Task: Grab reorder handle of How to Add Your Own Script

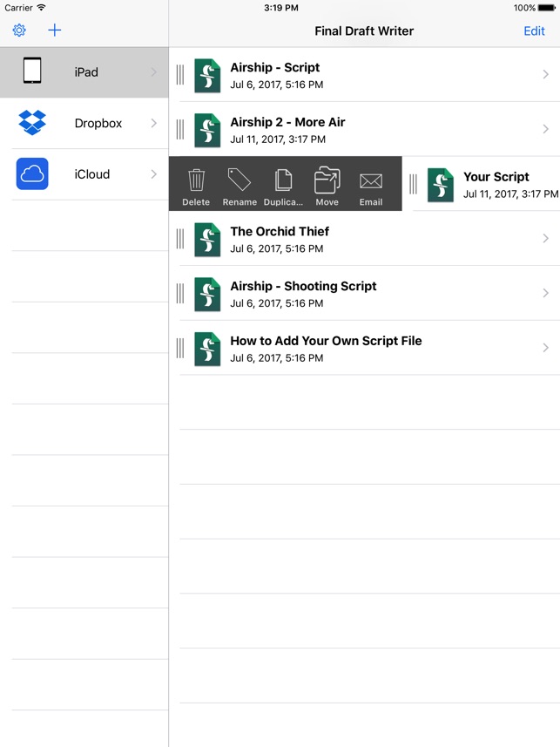Action: (180, 349)
